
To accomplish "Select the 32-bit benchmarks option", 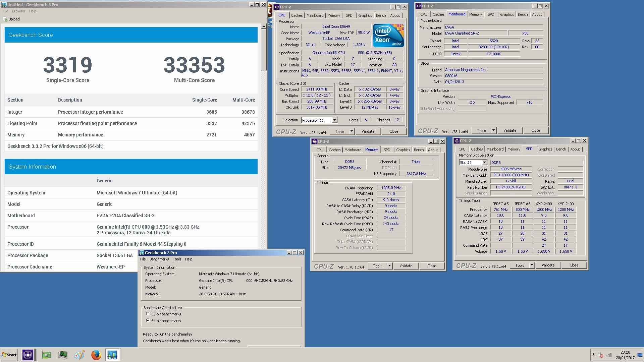I will click(148, 314).
